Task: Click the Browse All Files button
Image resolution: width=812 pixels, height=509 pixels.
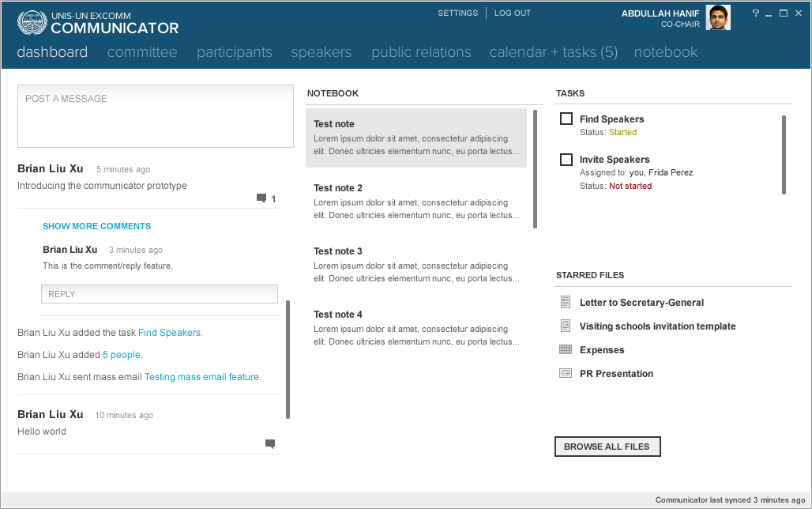Action: 607,447
